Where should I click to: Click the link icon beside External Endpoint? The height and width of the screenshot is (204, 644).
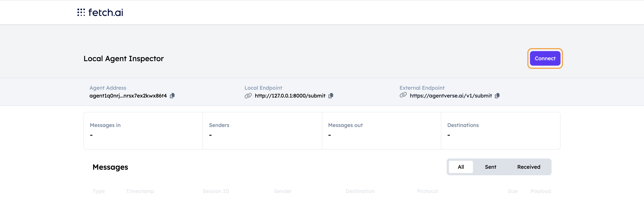tap(403, 95)
